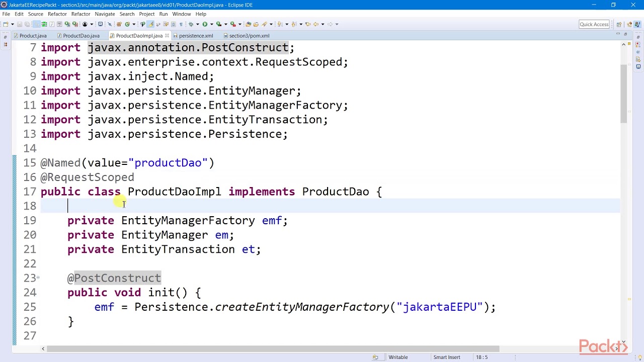Screen dimensions: 644x362
Task: Click the horizontal scrollbar left arrow
Action: [x=43, y=348]
